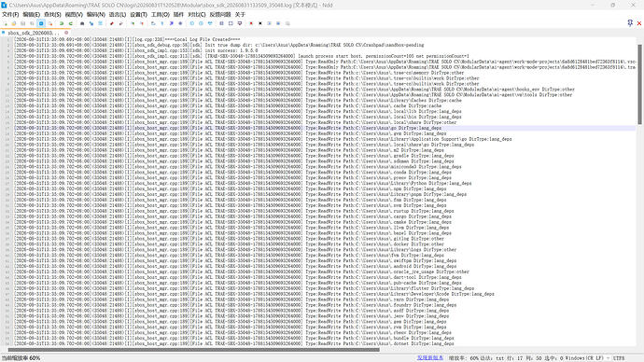Click the New file toolbar icon
The width and height of the screenshot is (644, 362).
coord(6,23)
